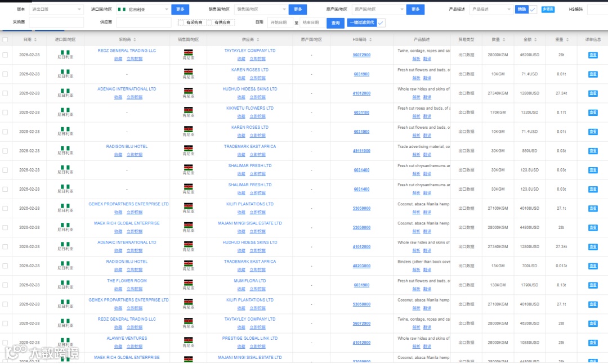The height and width of the screenshot is (364, 608).
Task: Open 查看 details for HS 48203000 row
Action: [x=593, y=266]
